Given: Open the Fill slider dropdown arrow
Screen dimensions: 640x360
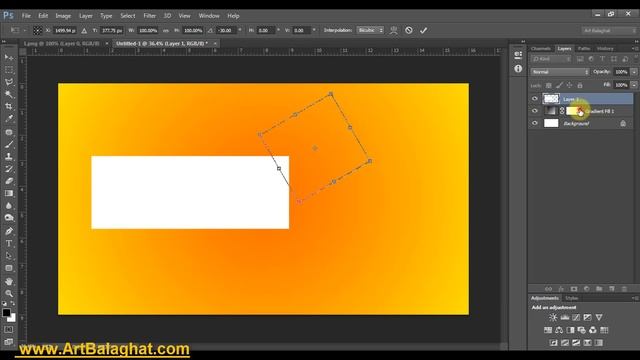Looking at the screenshot, I should [634, 85].
